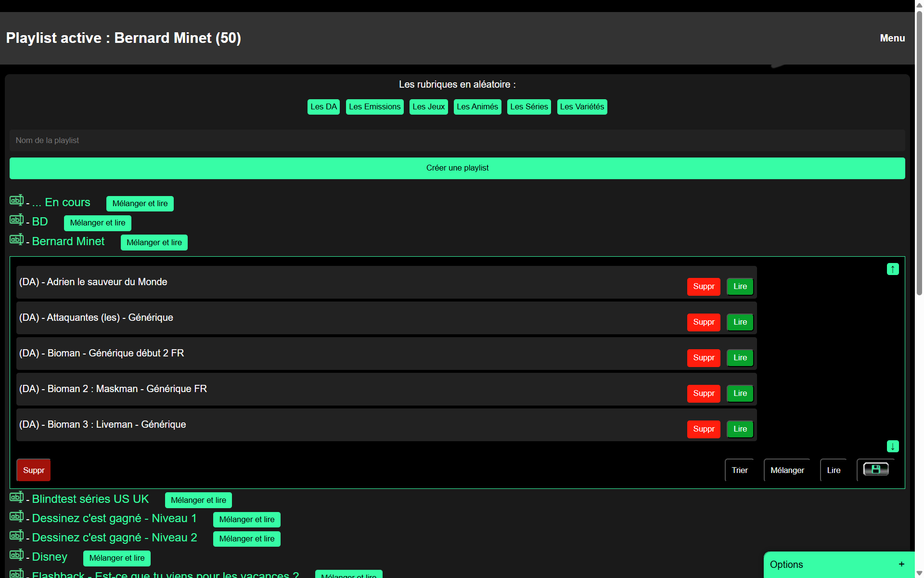The height and width of the screenshot is (578, 924).
Task: Collapse the Bernard Minet playlist
Action: click(68, 242)
